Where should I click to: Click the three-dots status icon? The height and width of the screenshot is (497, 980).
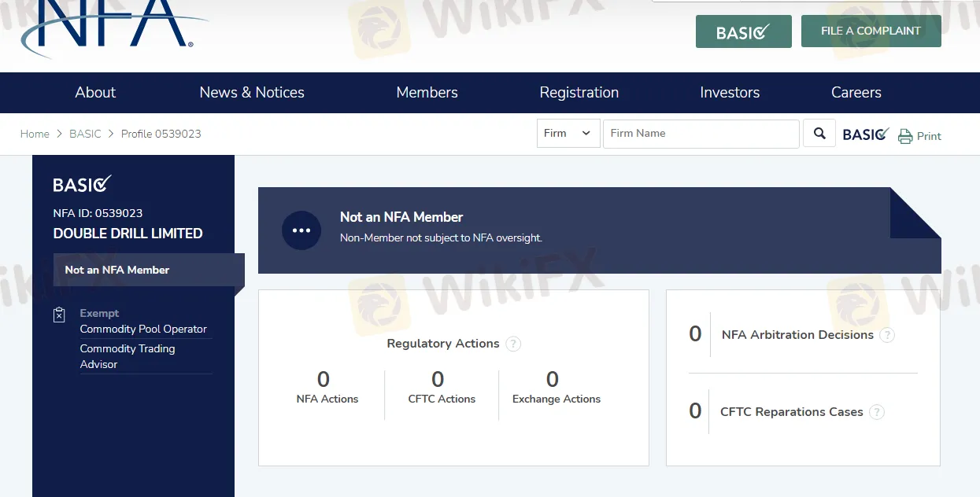coord(301,230)
